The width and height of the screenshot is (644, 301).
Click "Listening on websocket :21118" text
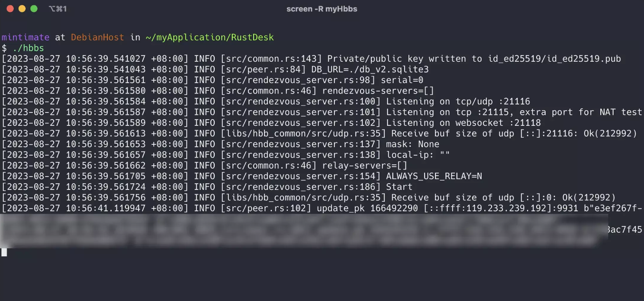(x=463, y=123)
